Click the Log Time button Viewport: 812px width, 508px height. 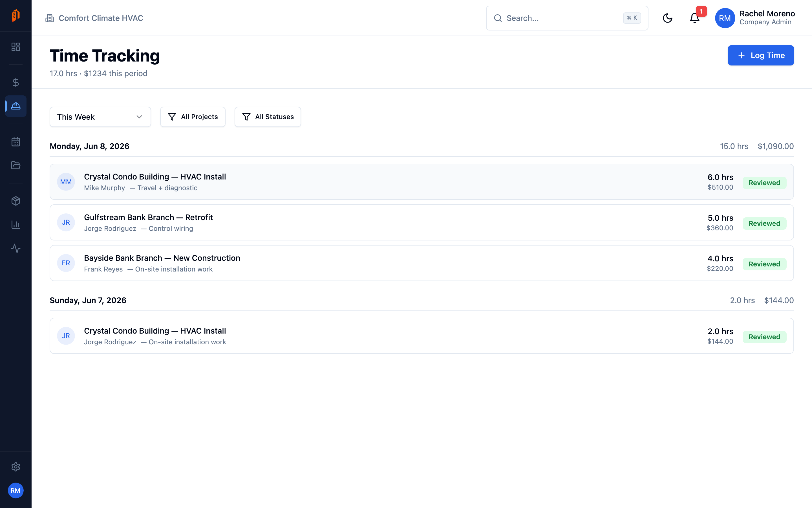point(761,55)
